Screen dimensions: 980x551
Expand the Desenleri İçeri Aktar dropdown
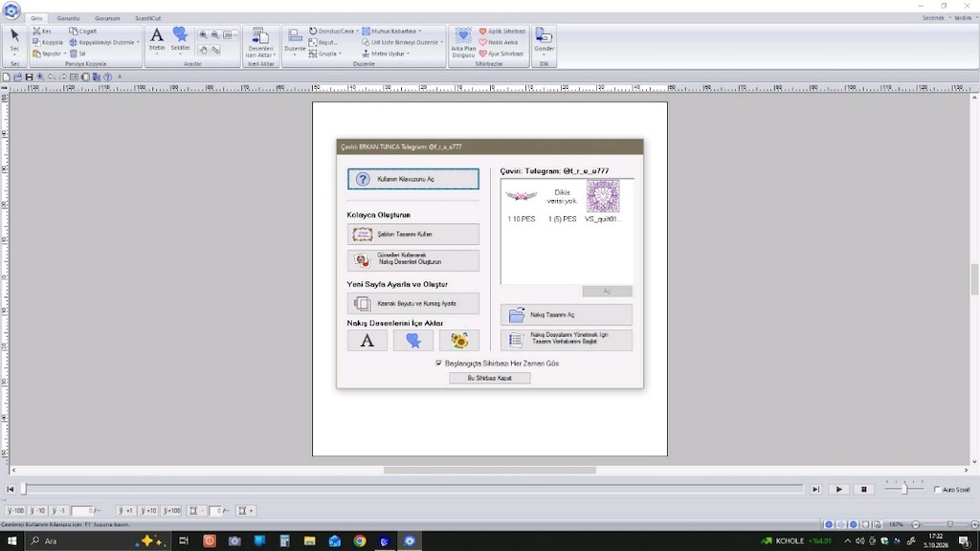tap(260, 43)
